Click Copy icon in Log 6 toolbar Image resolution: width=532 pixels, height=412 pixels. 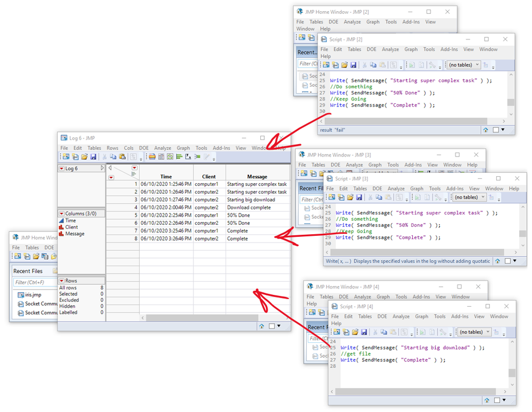(x=113, y=156)
